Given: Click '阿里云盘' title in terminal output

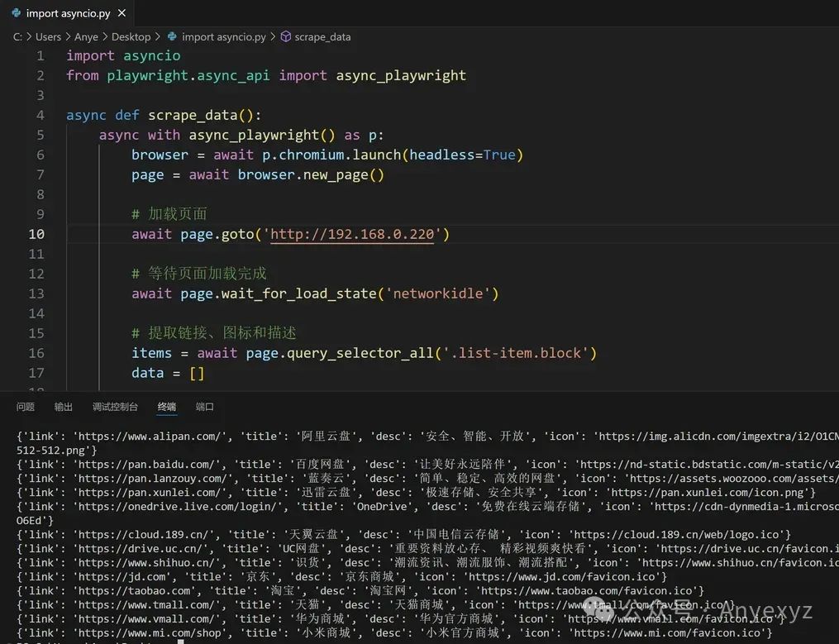Looking at the screenshot, I should [326, 436].
